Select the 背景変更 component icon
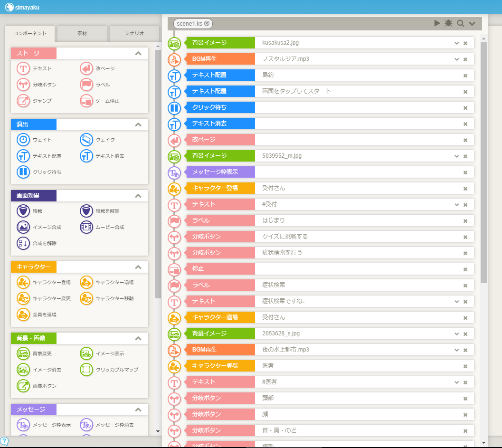Screen dimensions: 502x448 [23, 353]
